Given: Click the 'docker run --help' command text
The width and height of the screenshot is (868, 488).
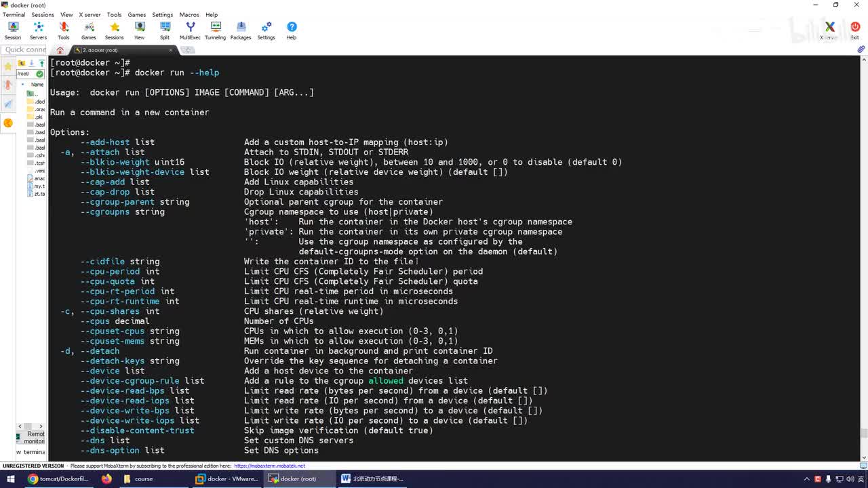Looking at the screenshot, I should (x=177, y=73).
